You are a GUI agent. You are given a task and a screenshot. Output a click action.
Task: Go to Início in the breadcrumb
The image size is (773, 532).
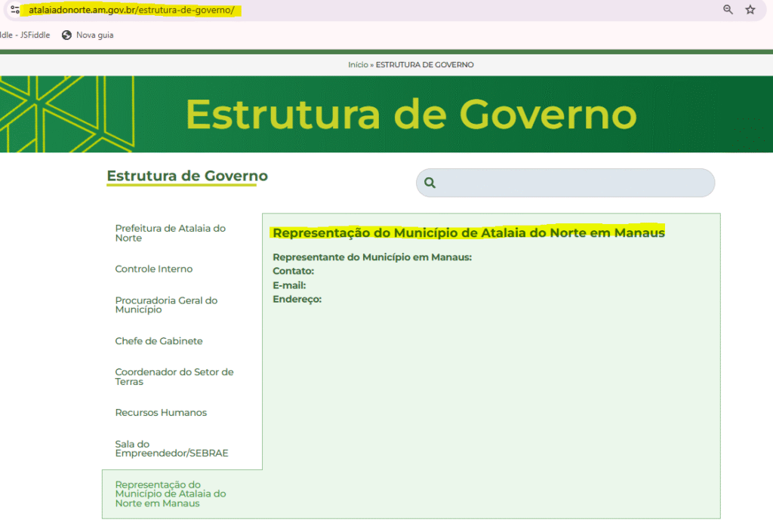coord(357,65)
